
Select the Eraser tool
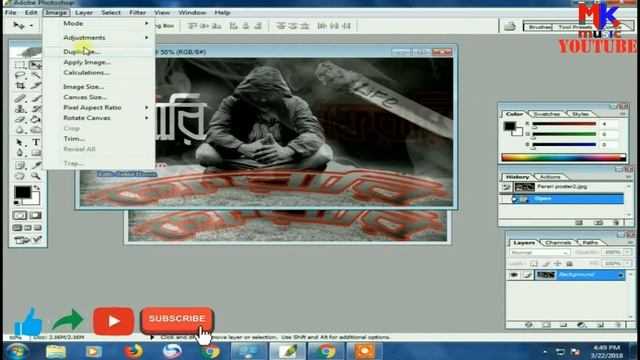click(x=20, y=120)
